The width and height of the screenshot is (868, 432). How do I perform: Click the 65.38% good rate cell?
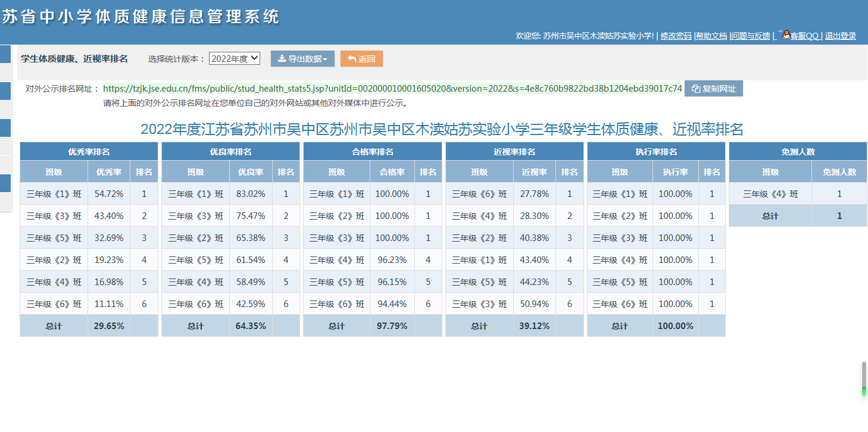click(x=251, y=238)
